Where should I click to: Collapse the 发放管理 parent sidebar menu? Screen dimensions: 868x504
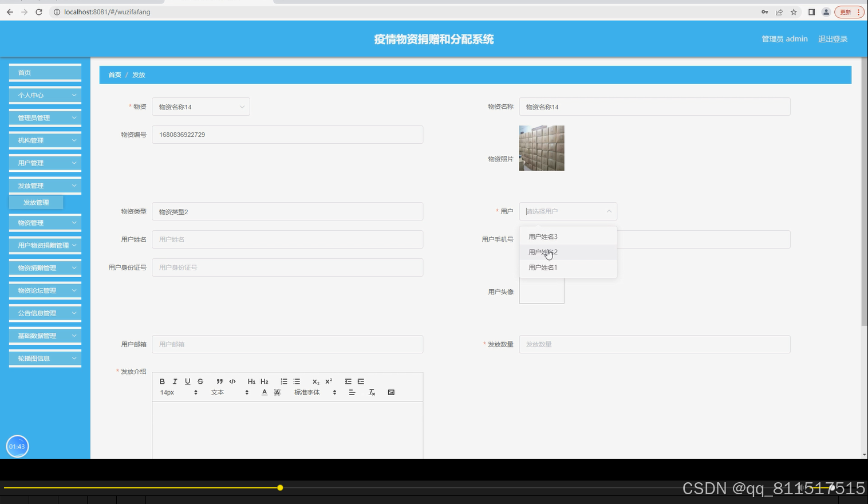45,186
